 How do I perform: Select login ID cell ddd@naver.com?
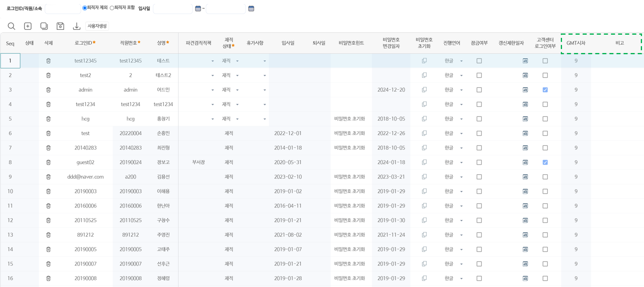pos(85,177)
